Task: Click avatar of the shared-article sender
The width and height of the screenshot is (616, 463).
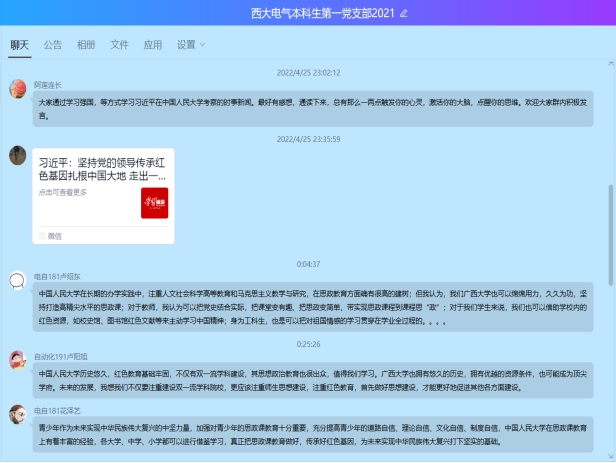Action: pos(18,155)
